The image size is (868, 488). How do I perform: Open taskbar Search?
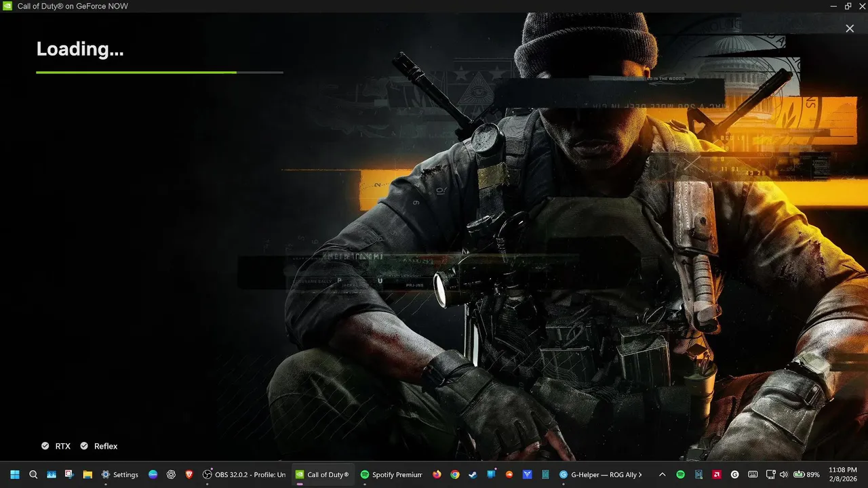[33, 474]
